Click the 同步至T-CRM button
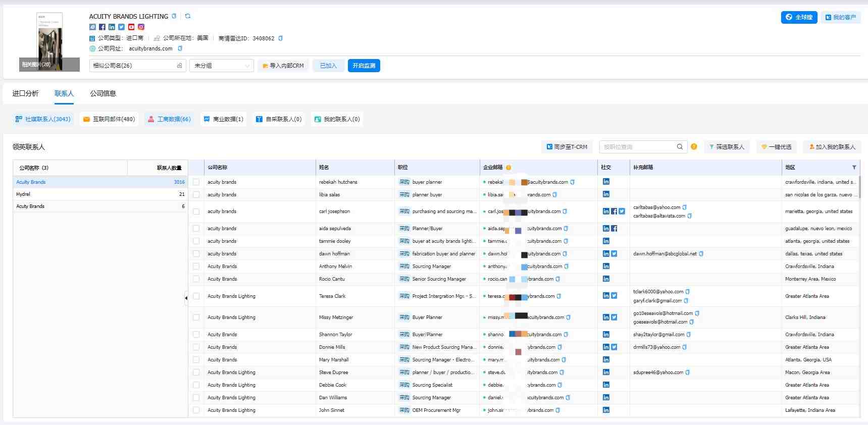Image resolution: width=868 pixels, height=425 pixels. click(567, 147)
